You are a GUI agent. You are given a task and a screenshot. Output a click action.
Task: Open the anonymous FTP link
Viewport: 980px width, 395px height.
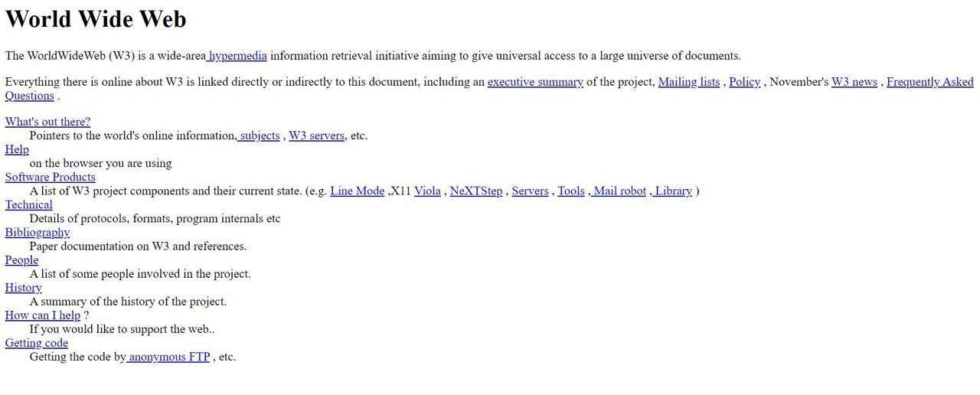[x=168, y=356]
